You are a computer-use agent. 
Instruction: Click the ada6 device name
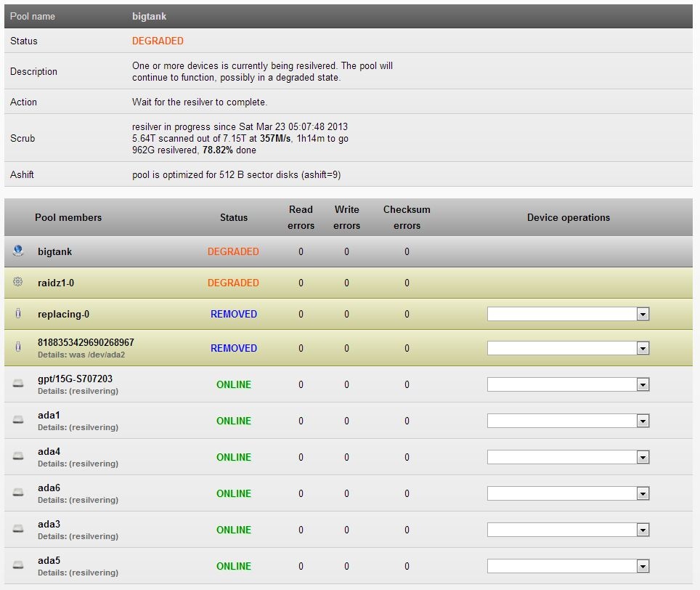pos(49,488)
